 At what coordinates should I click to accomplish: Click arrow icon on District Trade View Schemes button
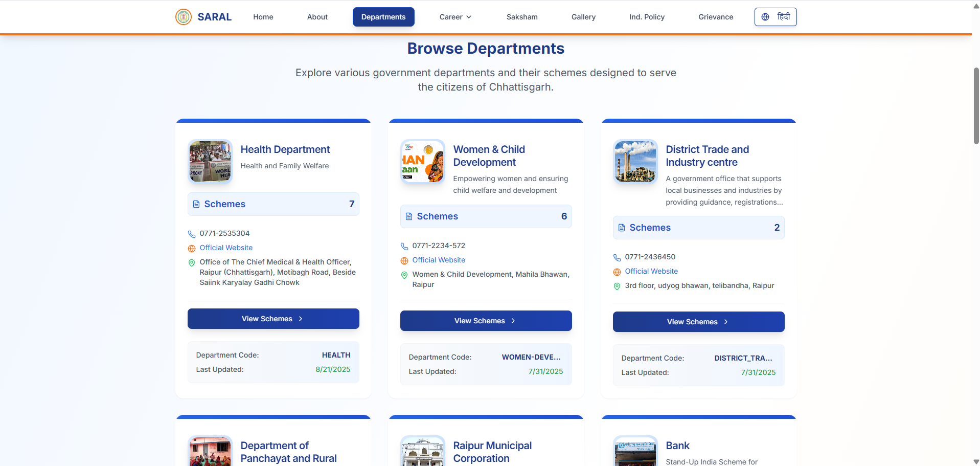click(x=726, y=322)
